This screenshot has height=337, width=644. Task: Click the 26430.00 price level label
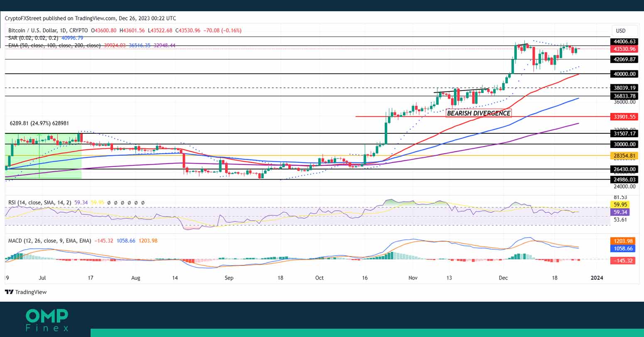click(624, 169)
